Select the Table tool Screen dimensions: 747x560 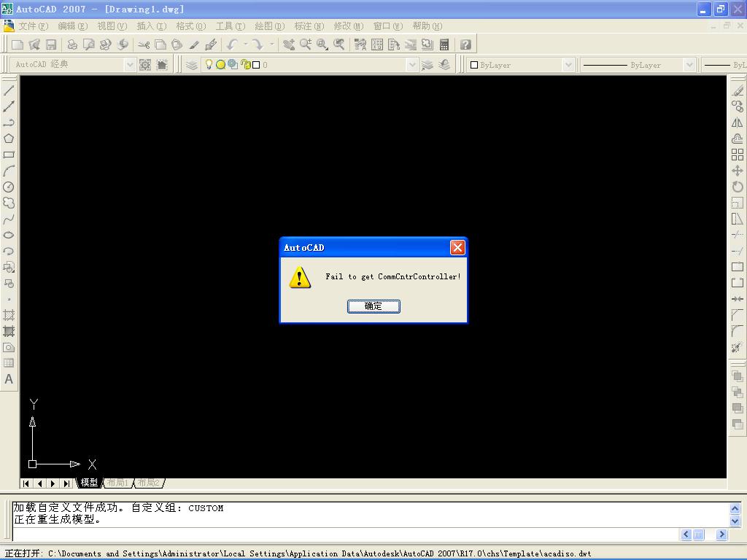[9, 363]
